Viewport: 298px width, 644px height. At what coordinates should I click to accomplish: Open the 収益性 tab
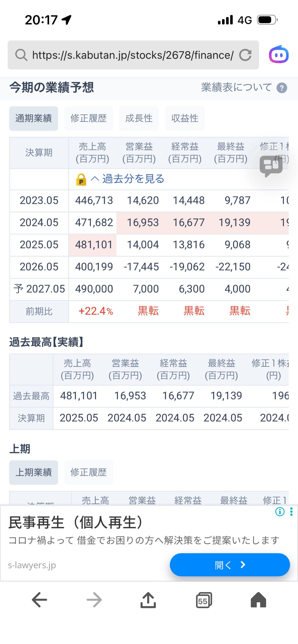pyautogui.click(x=185, y=118)
